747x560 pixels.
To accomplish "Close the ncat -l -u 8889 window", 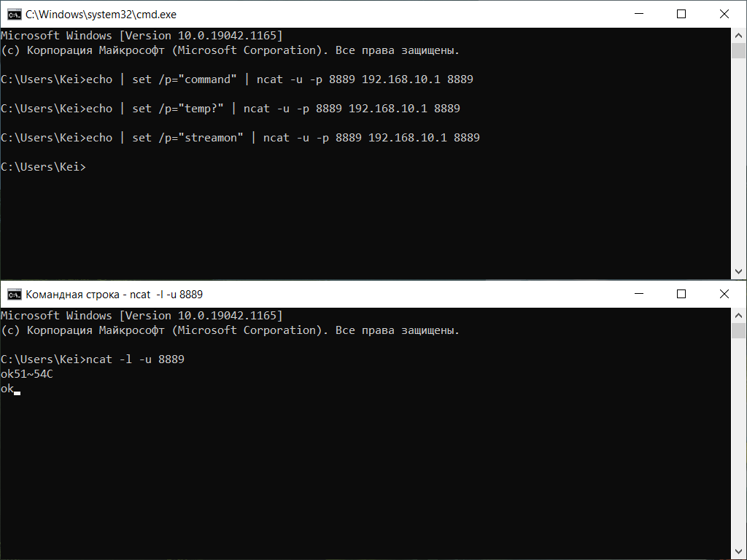I will pyautogui.click(x=724, y=294).
